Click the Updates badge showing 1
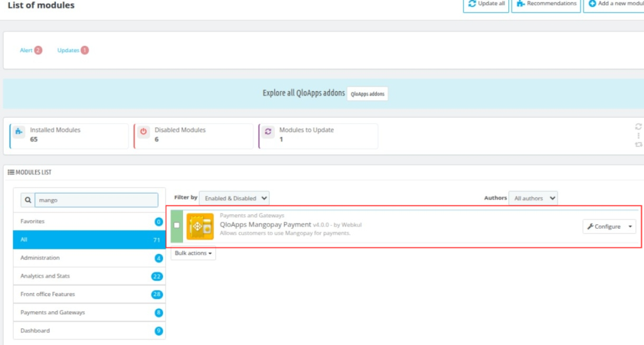Image resolution: width=644 pixels, height=345 pixels. click(85, 50)
